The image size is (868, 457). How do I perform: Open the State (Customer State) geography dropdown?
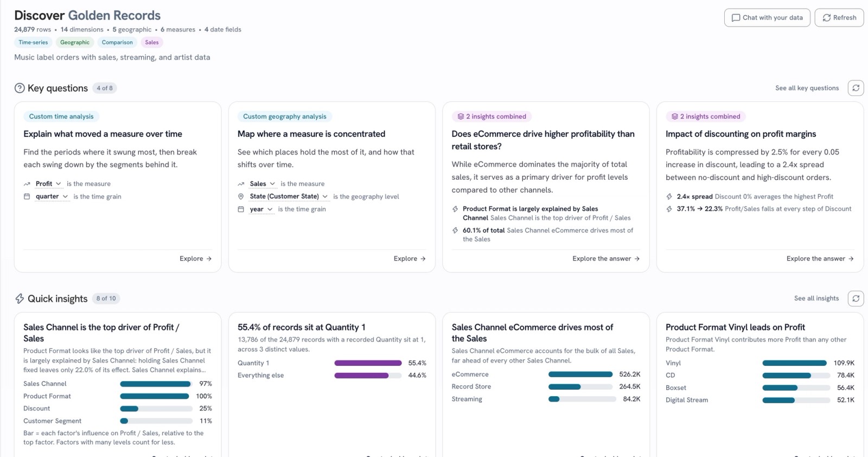coord(289,196)
